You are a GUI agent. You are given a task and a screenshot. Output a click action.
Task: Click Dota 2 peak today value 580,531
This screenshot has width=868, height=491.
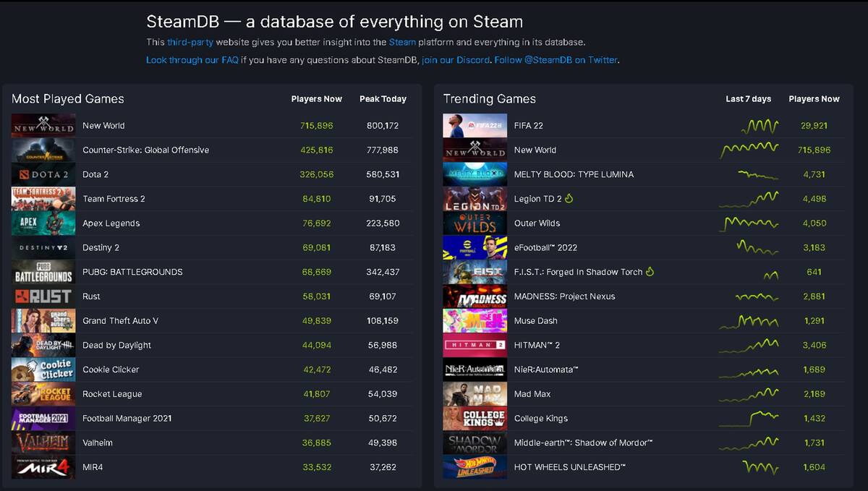(383, 174)
